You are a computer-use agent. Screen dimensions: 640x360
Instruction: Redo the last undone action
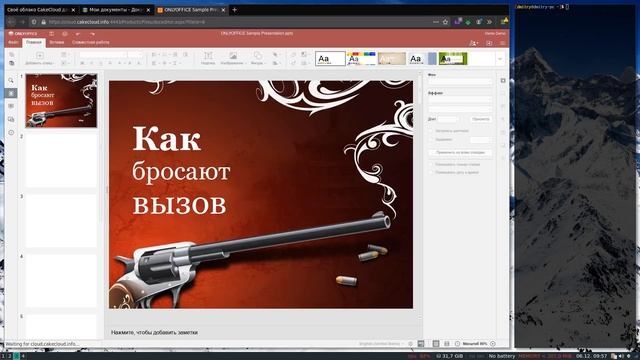click(92, 33)
